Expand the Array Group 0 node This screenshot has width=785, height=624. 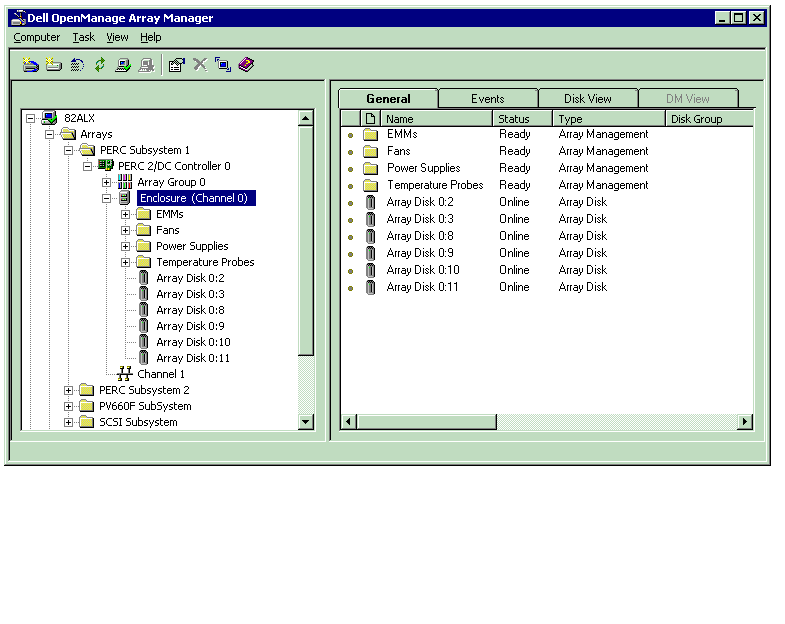[x=106, y=182]
